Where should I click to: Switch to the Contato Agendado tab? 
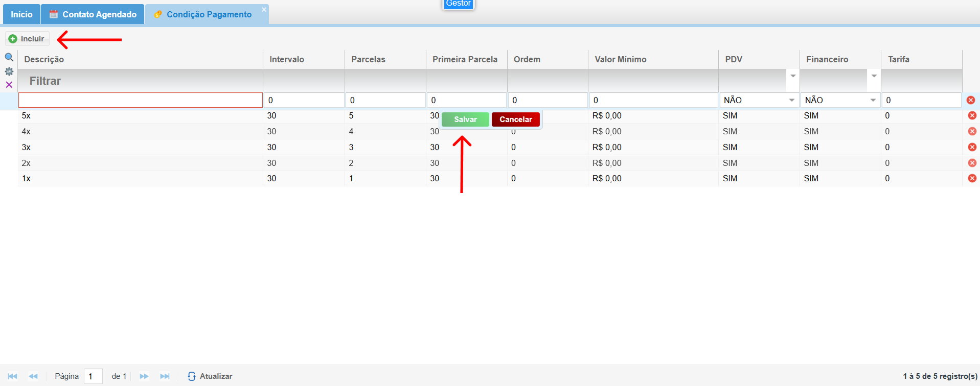click(x=93, y=14)
